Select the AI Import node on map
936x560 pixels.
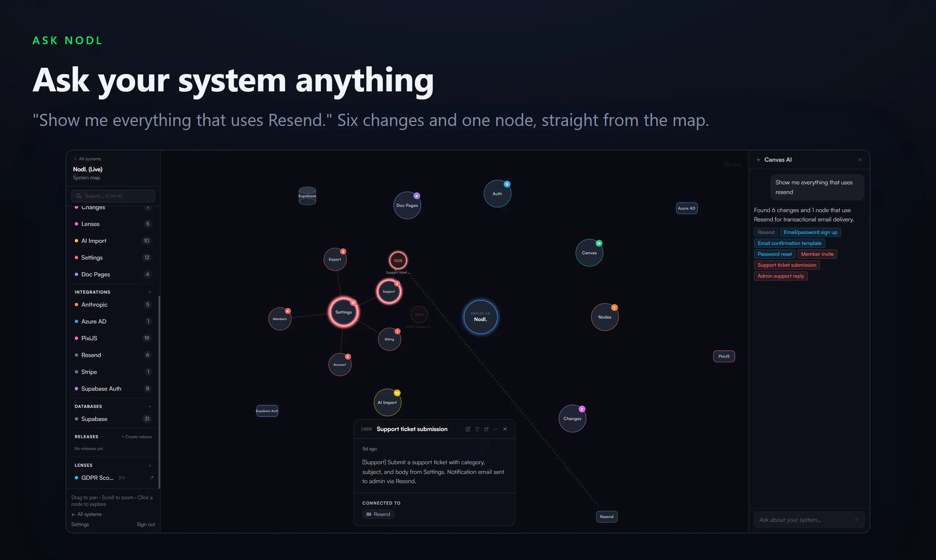tap(387, 403)
